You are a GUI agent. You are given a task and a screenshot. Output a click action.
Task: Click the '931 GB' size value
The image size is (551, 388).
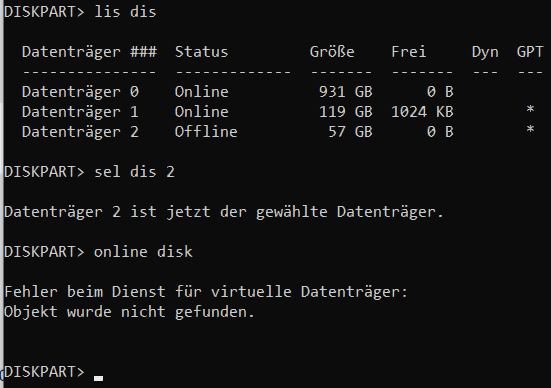click(345, 92)
